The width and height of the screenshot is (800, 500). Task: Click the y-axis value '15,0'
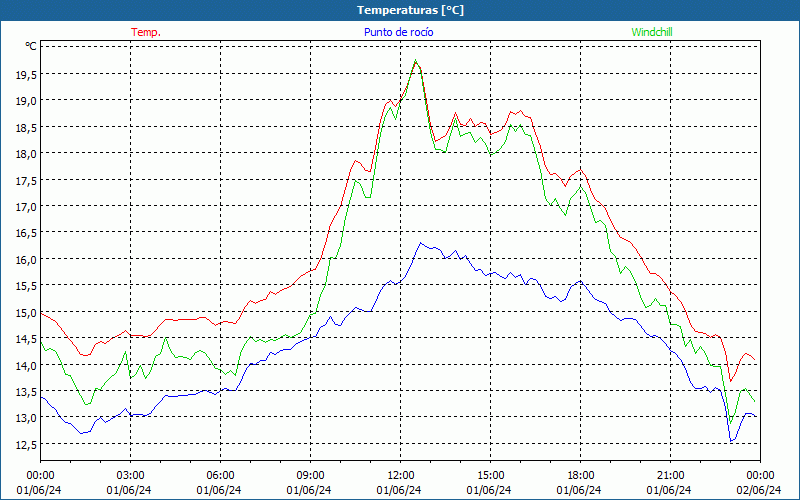tap(26, 313)
